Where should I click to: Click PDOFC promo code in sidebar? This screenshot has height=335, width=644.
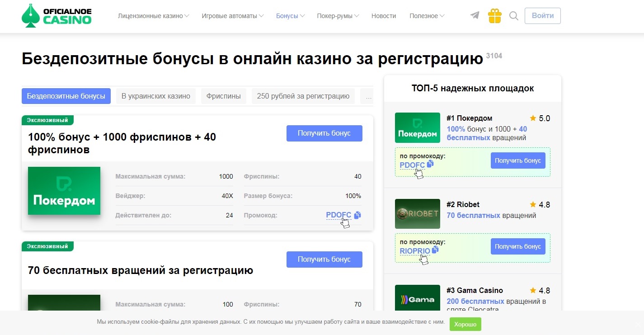click(412, 165)
